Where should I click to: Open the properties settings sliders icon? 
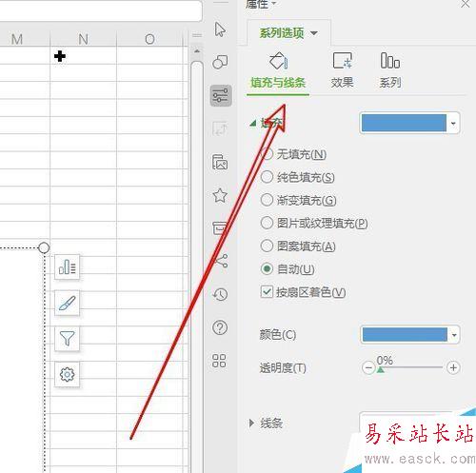(x=221, y=95)
